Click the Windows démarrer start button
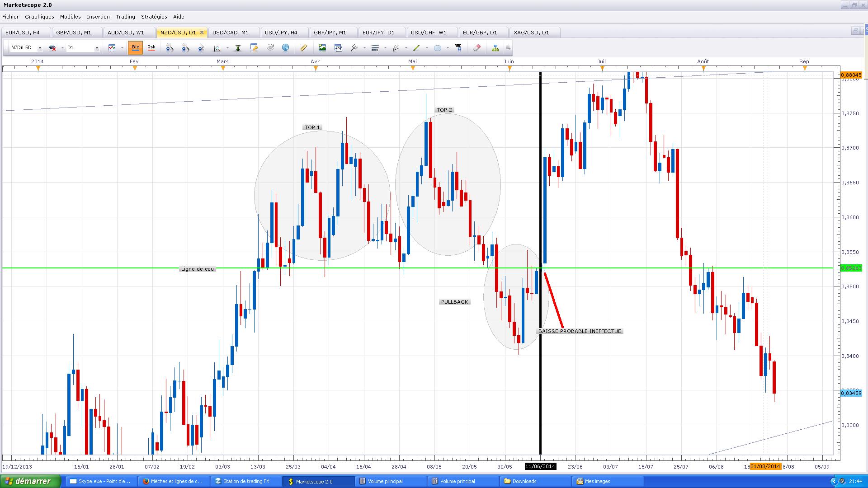Image resolution: width=868 pixels, height=488 pixels. (x=30, y=481)
